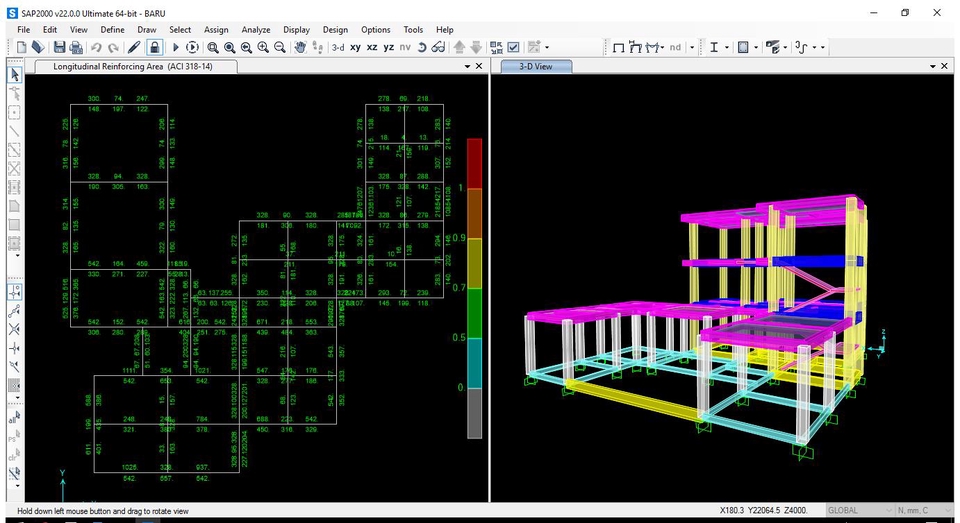Image resolution: width=960 pixels, height=523 pixels.
Task: Open the 3-D View window dropdown arrow
Action: [933, 66]
